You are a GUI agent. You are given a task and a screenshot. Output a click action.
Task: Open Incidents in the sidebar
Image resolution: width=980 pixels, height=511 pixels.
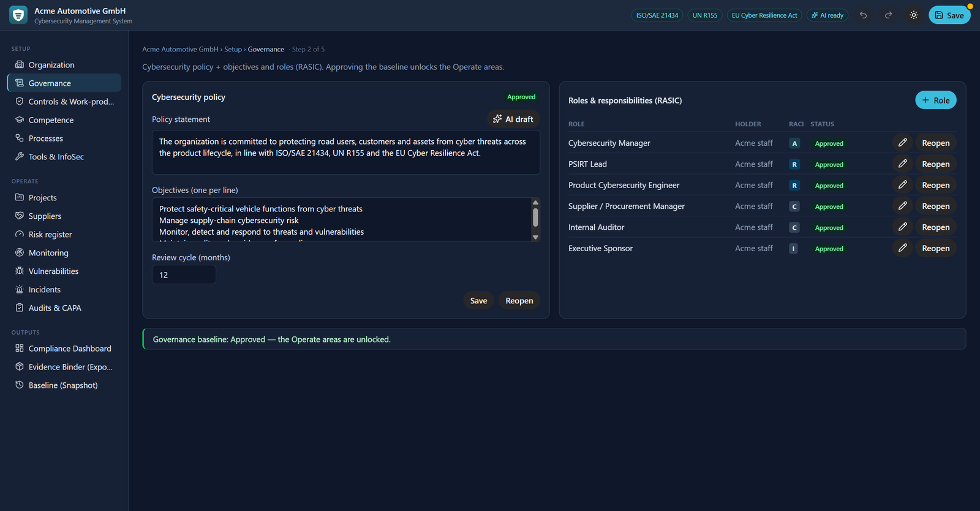tap(64, 290)
